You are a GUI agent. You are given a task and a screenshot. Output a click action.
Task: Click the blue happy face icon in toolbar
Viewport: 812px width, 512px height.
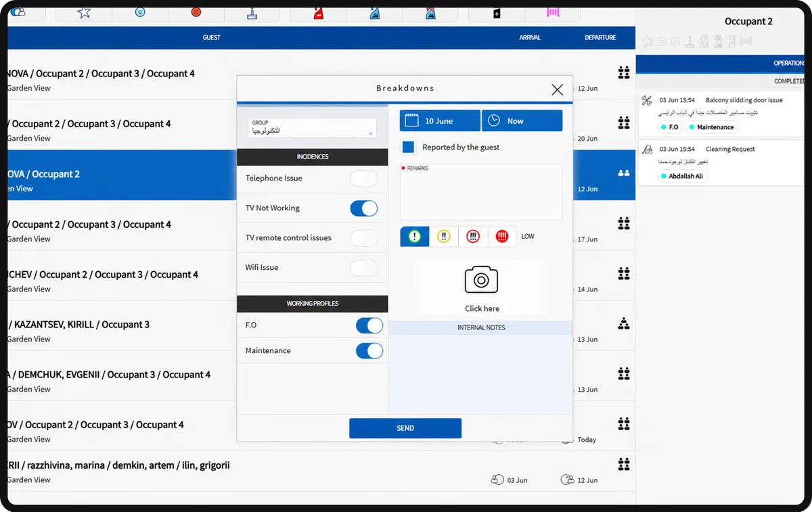point(140,12)
